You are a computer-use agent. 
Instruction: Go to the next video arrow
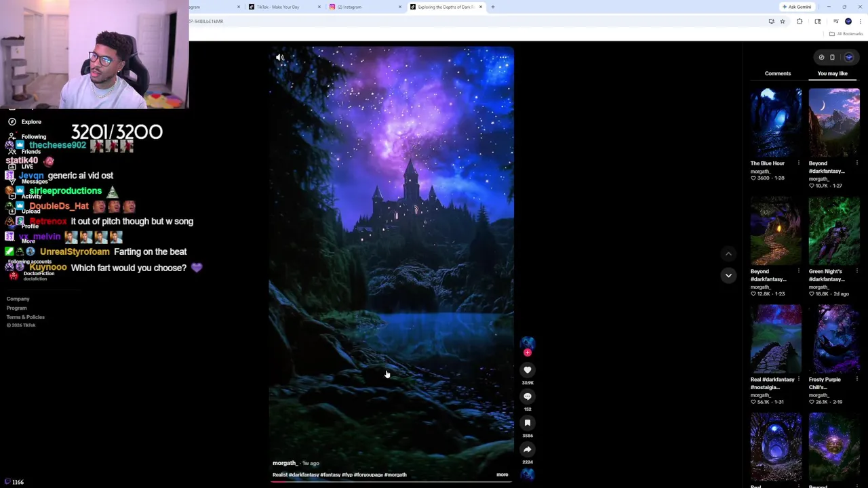[728, 275]
